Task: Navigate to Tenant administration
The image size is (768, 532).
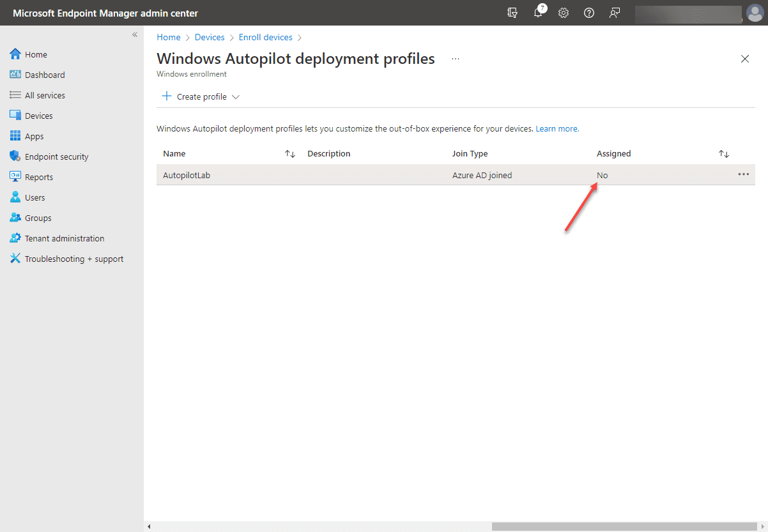Action: click(65, 238)
